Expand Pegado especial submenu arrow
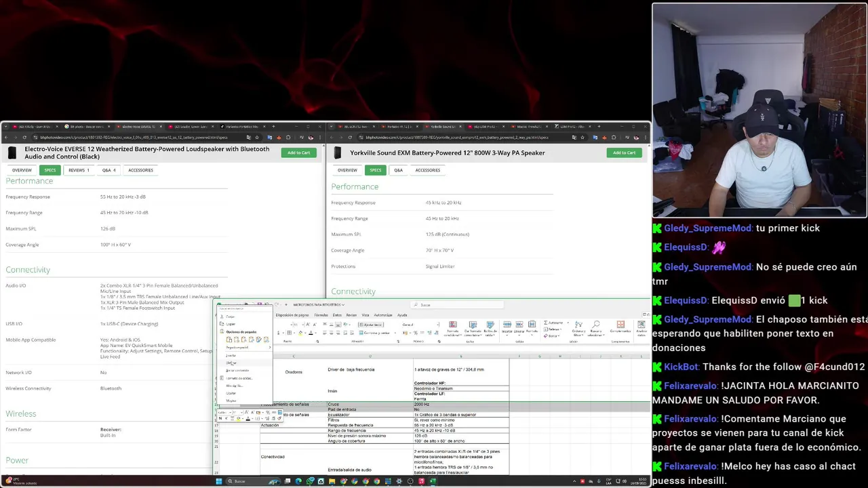The image size is (868, 488). pos(269,347)
